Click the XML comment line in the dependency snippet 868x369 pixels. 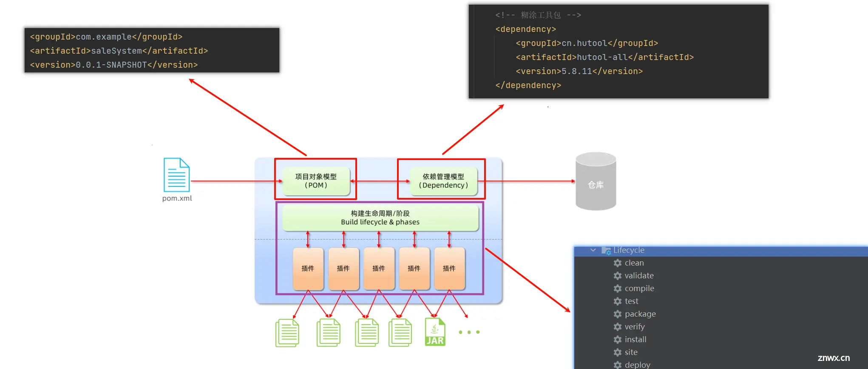click(538, 15)
